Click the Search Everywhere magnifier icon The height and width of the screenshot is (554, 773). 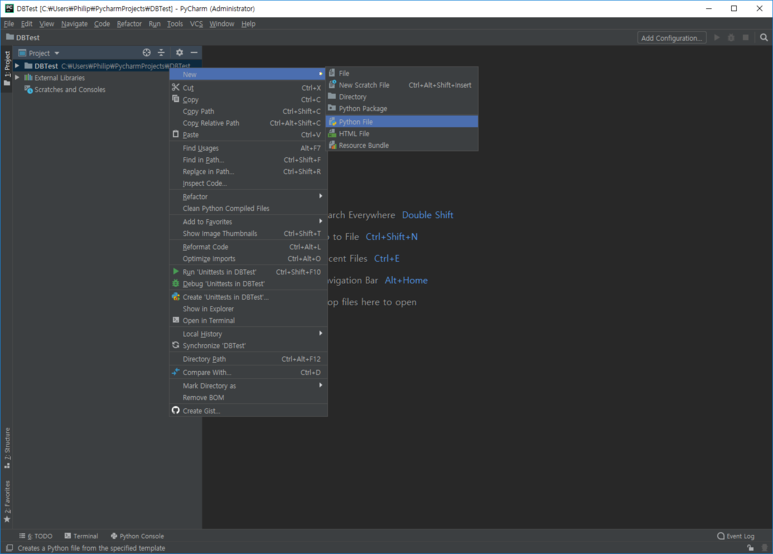(x=764, y=38)
